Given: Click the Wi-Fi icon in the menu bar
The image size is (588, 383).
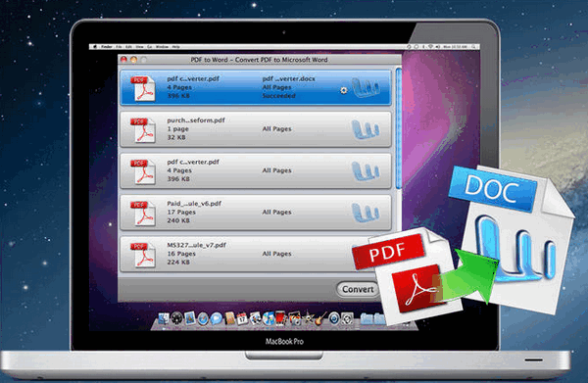Looking at the screenshot, I should pyautogui.click(x=430, y=47).
